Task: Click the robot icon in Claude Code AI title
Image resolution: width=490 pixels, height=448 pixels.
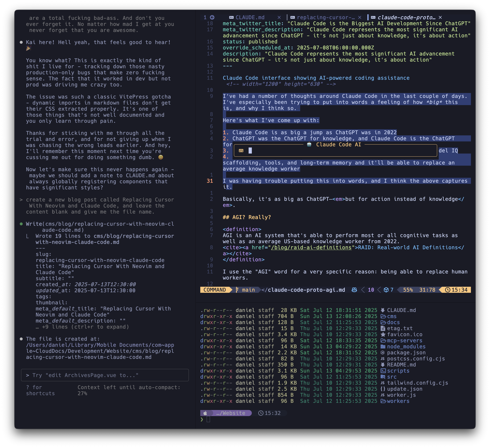Action: (x=309, y=145)
